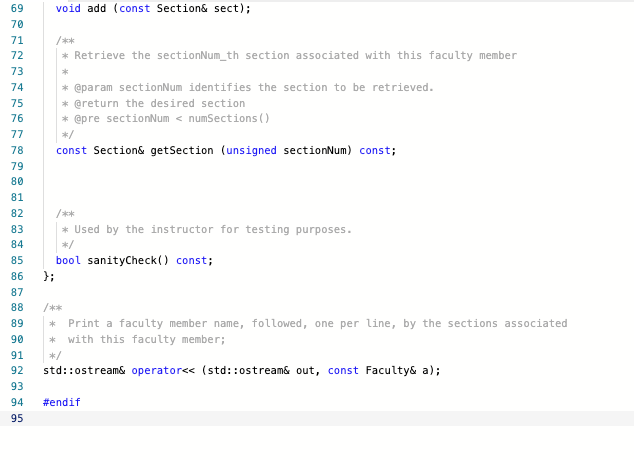Click line number 88 in gutter
The image size is (634, 460).
(x=17, y=308)
